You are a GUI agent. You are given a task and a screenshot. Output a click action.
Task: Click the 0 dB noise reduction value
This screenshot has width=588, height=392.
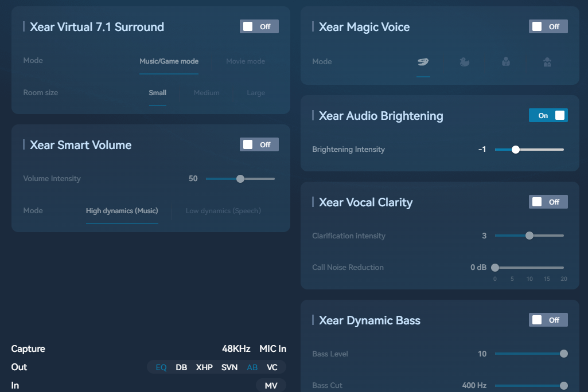click(478, 268)
